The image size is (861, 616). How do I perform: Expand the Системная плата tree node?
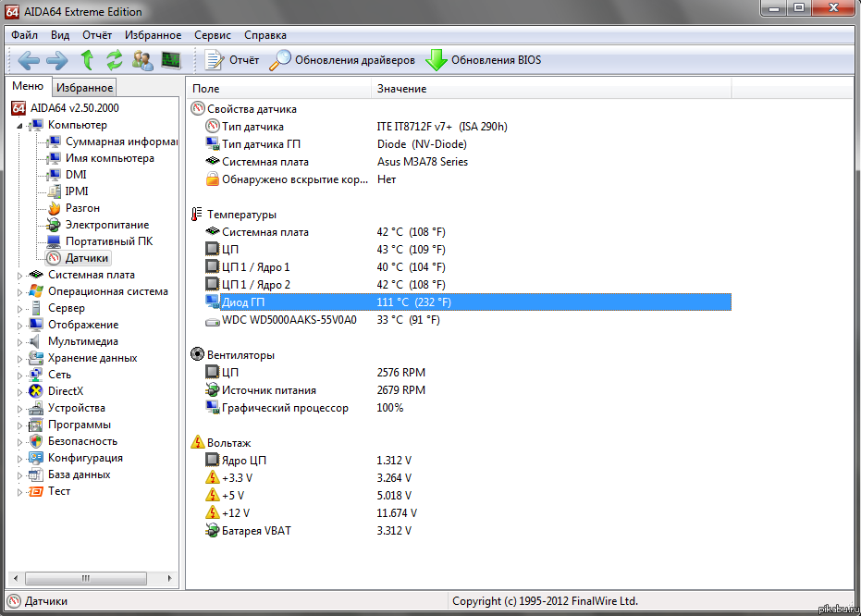21,275
